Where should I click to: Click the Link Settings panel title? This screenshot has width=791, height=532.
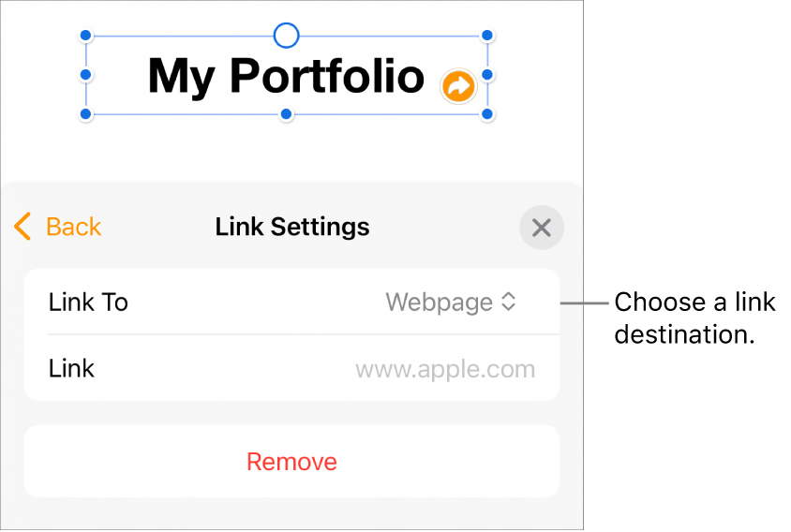pyautogui.click(x=292, y=227)
